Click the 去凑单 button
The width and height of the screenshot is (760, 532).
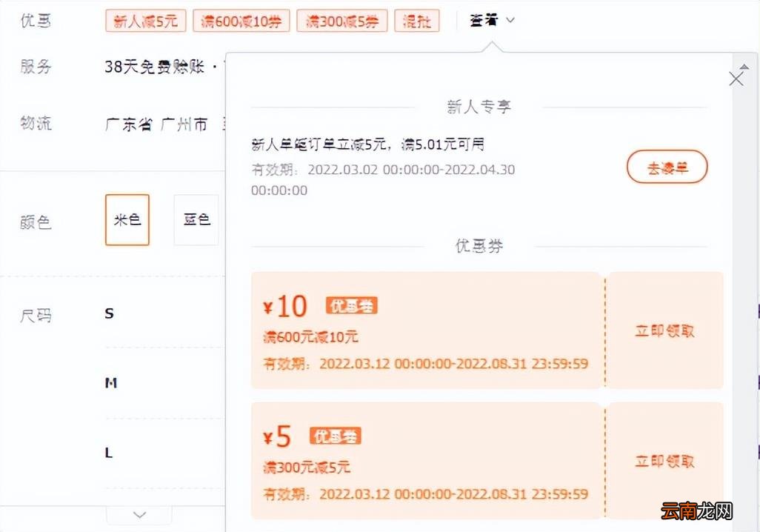coord(667,167)
